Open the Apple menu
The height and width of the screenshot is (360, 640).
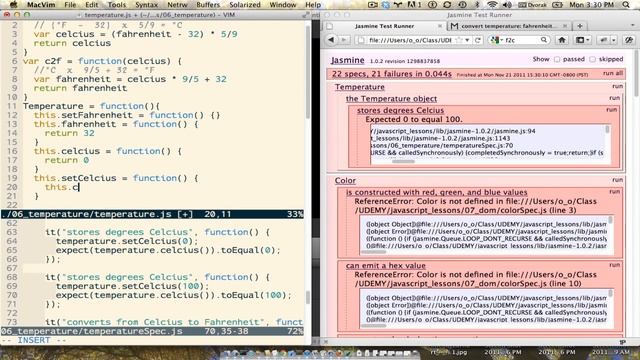[13, 5]
